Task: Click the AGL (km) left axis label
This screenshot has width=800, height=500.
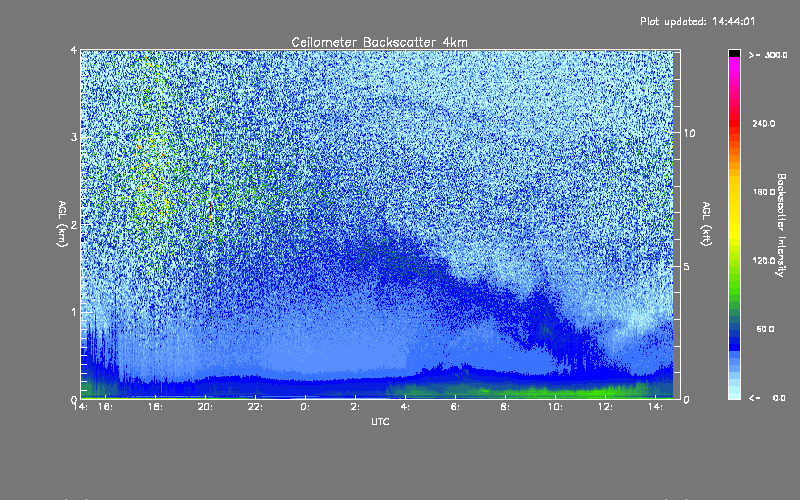Action: (x=62, y=224)
